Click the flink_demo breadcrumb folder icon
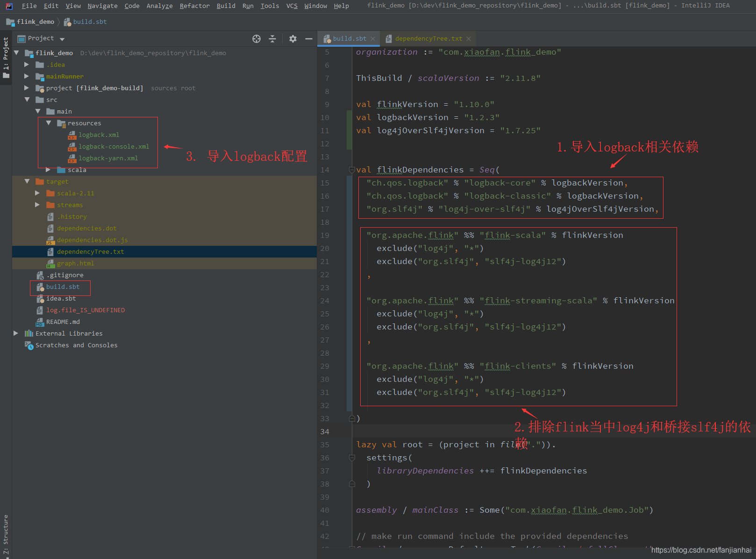The height and width of the screenshot is (559, 756). pos(10,22)
